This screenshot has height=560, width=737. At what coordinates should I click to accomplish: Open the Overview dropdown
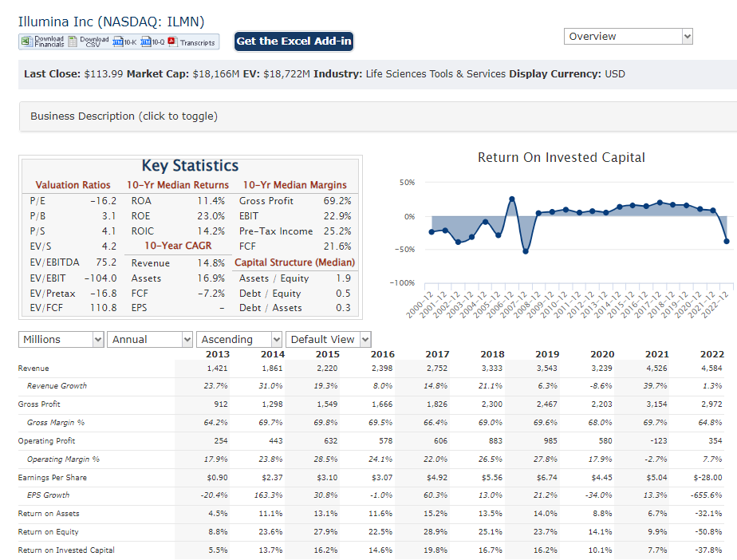[x=628, y=36]
